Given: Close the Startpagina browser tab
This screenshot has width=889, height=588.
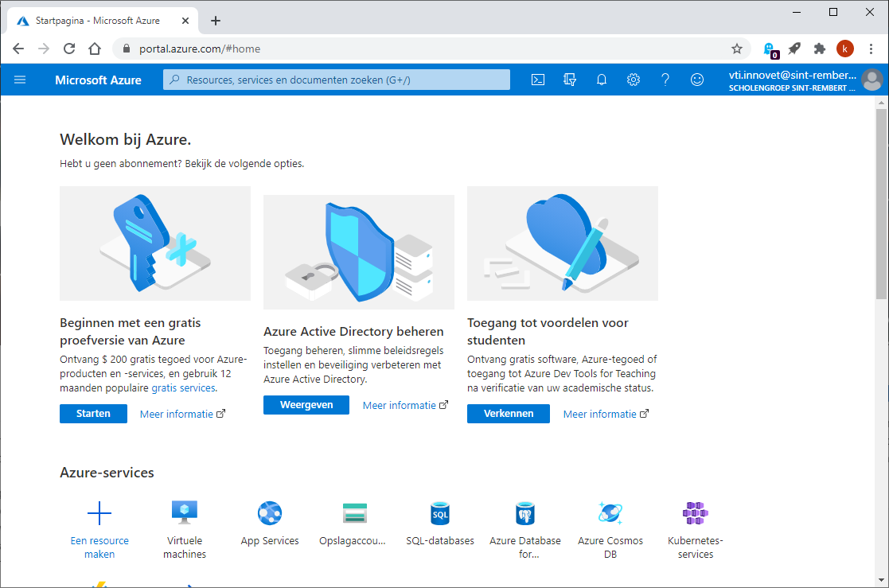Looking at the screenshot, I should 185,21.
